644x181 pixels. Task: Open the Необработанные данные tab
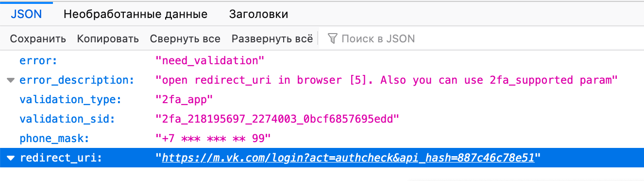coord(136,14)
